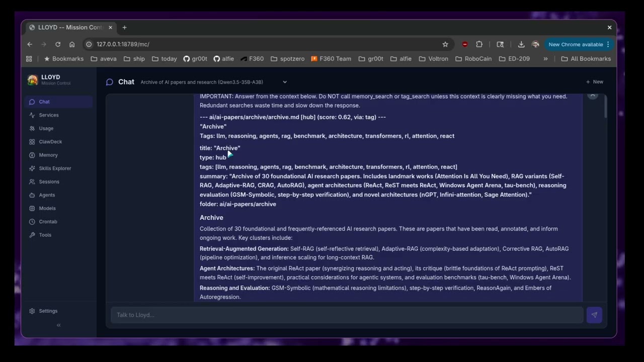Close the LLOYD Mission Control tab

pos(110,27)
